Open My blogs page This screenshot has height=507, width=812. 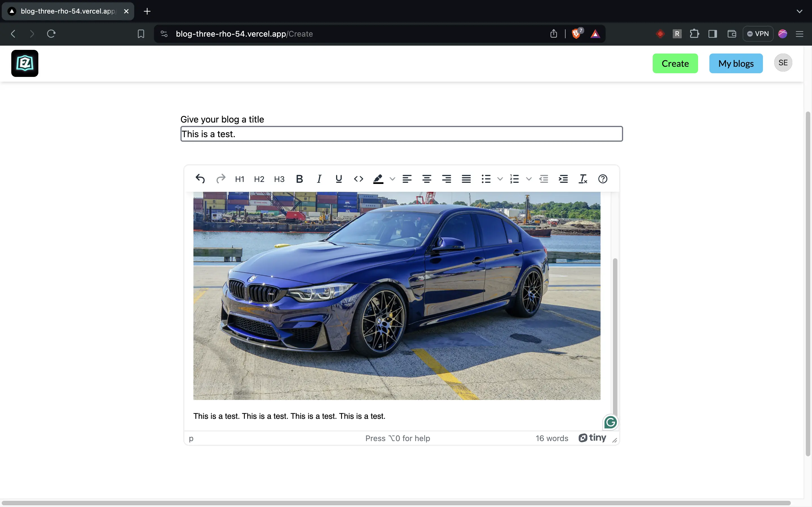[x=736, y=63]
